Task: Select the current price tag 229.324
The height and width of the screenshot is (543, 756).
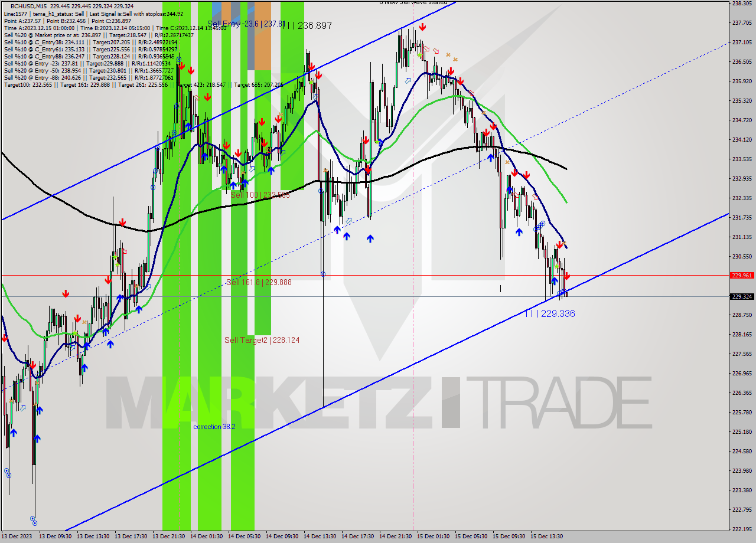Action: (742, 296)
